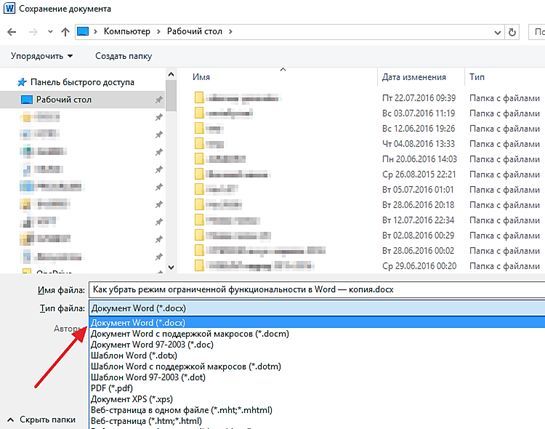
Task: Click the Имя файла text field
Action: [317, 290]
